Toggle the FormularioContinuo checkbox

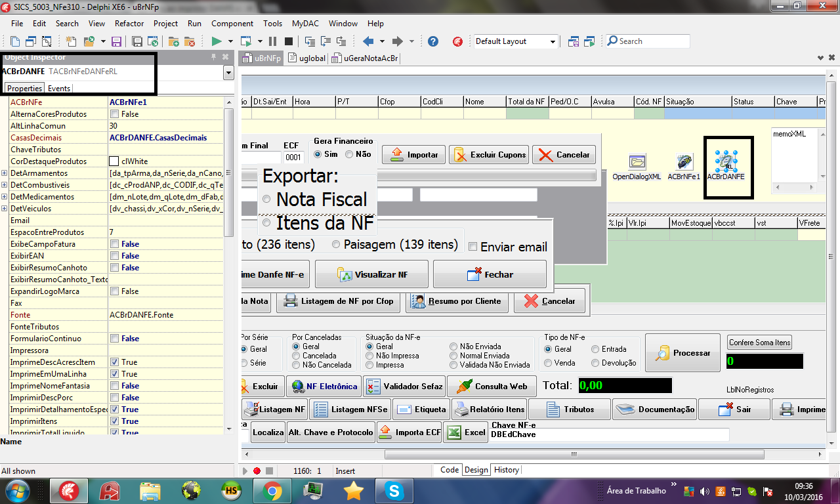[x=115, y=339]
